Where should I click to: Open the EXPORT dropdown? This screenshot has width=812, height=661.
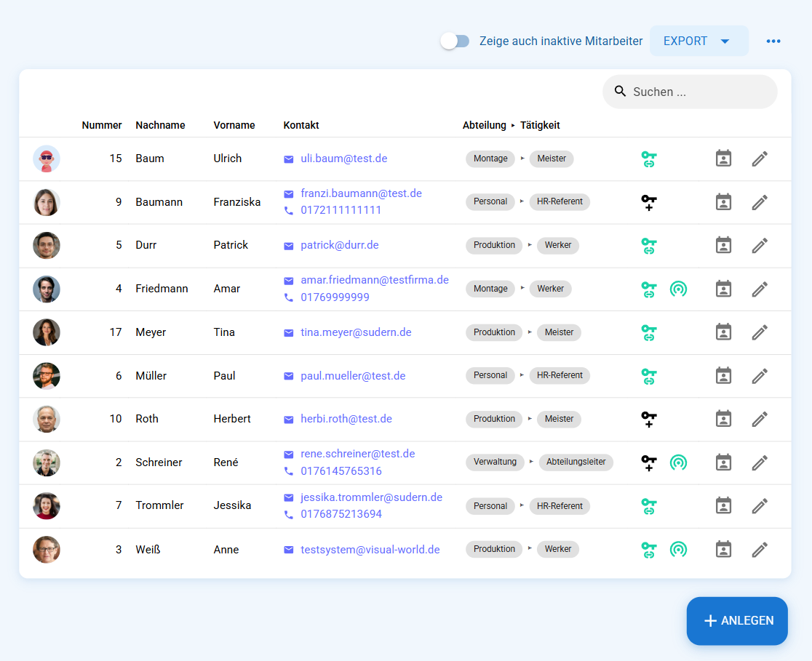click(698, 41)
